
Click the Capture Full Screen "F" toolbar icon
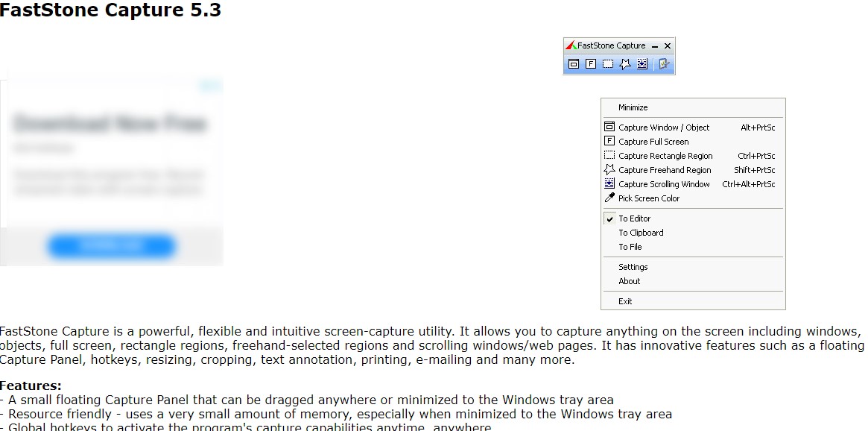(x=591, y=64)
